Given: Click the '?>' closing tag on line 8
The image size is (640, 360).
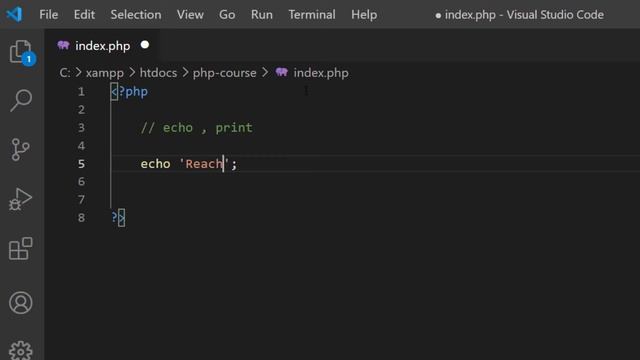Looking at the screenshot, I should point(118,218).
